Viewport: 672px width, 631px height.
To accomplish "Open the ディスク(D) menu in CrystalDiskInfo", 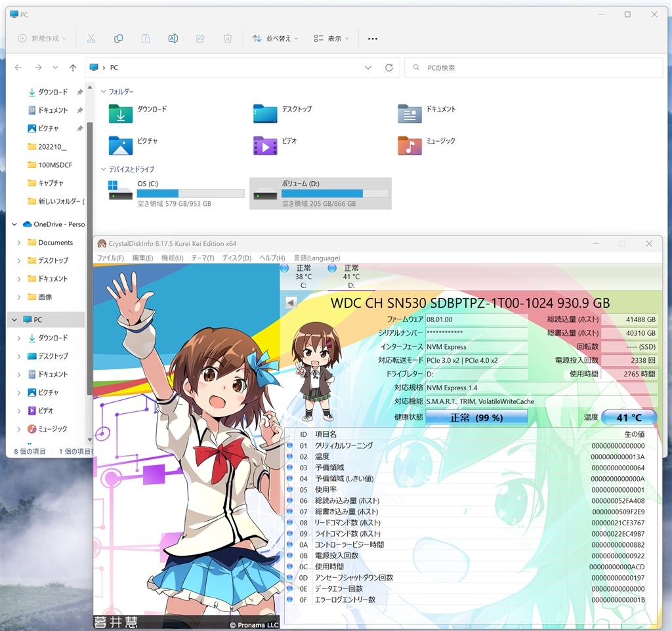I will click(236, 258).
